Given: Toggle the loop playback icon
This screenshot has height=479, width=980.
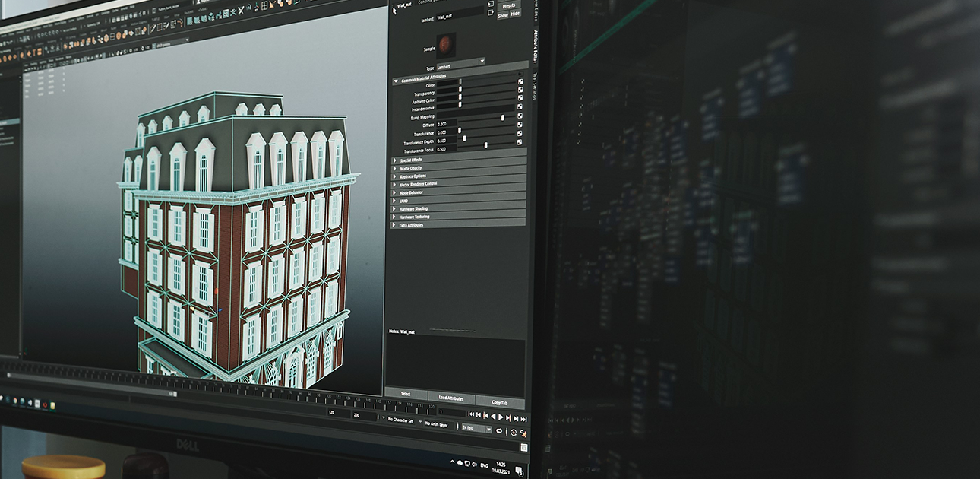Looking at the screenshot, I should coord(499,430).
